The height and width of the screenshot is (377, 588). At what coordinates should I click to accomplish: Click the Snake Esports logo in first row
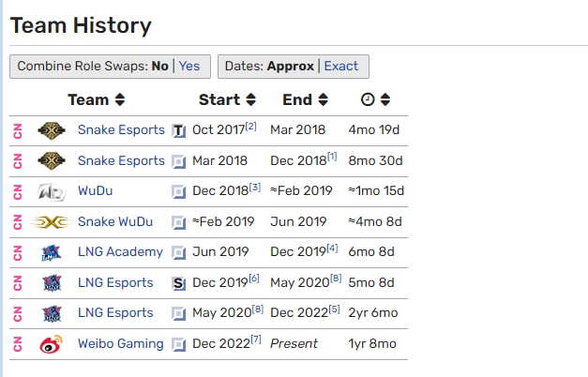(52, 130)
